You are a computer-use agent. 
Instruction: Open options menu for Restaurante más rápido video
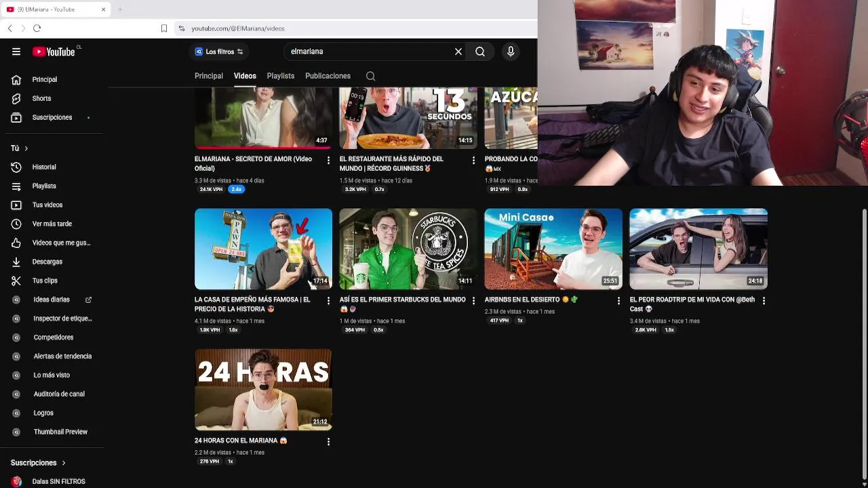pos(473,161)
